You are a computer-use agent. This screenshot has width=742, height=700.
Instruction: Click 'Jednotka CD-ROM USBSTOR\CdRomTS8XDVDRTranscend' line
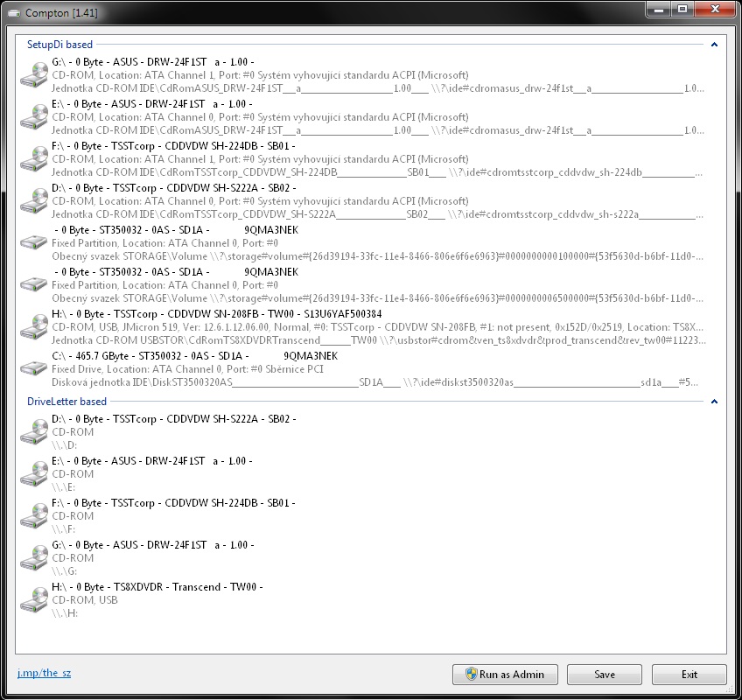(x=379, y=340)
